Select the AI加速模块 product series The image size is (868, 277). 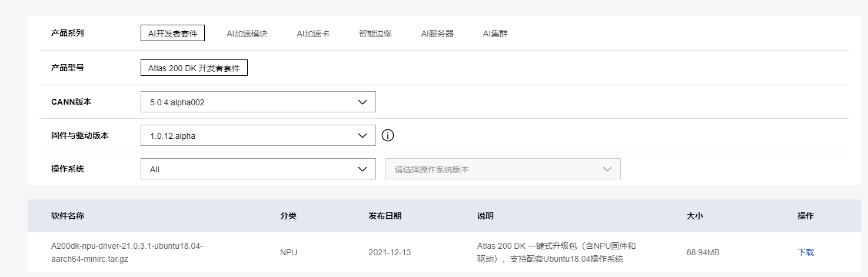coord(247,34)
